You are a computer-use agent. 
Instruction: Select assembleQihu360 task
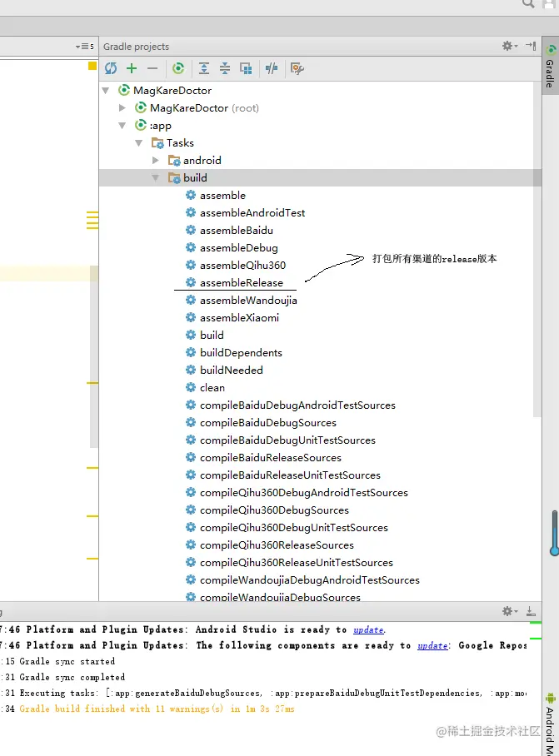click(236, 265)
